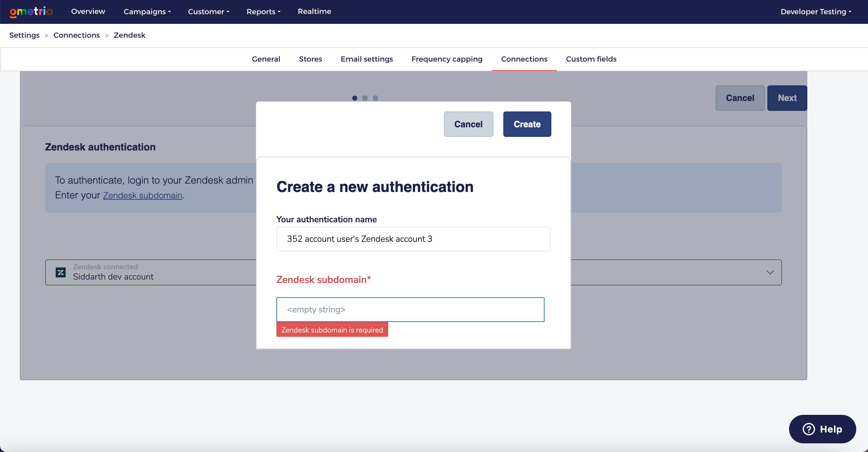
Task: Focus the Zendesk subdomain input field
Action: 410,309
